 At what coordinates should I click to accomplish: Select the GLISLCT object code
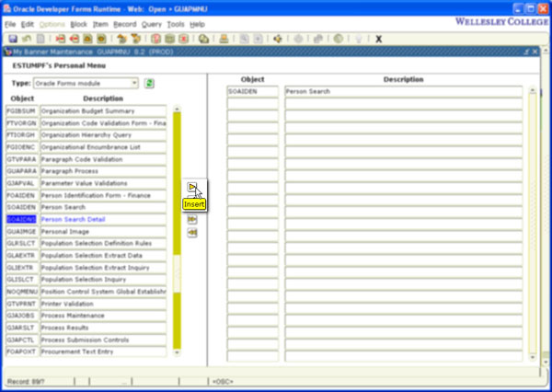pos(22,280)
